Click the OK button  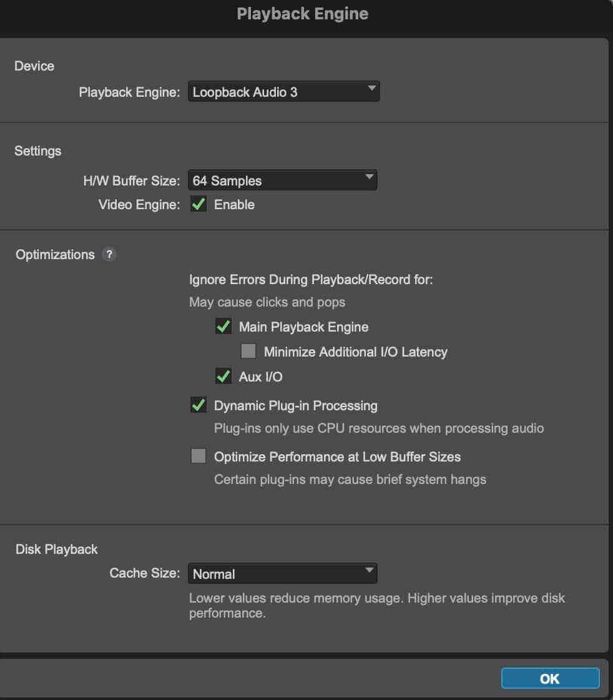click(550, 679)
